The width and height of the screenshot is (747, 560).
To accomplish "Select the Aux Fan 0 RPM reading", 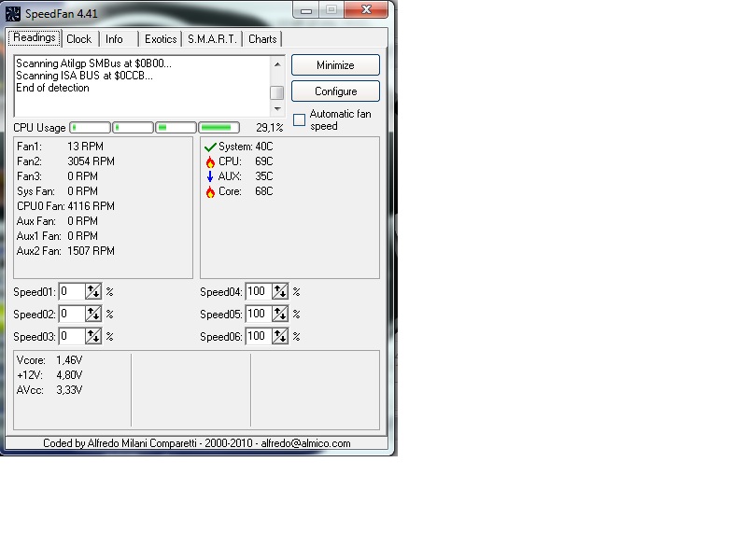I will pos(57,221).
